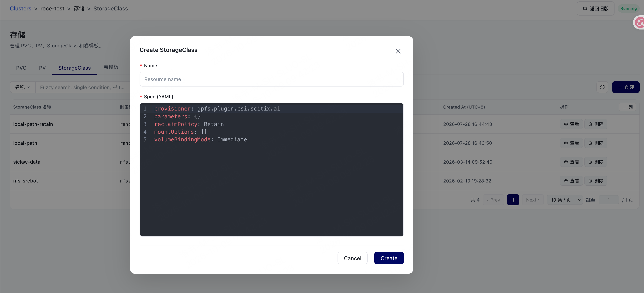Click the nfs-srebot name cell

26,181
